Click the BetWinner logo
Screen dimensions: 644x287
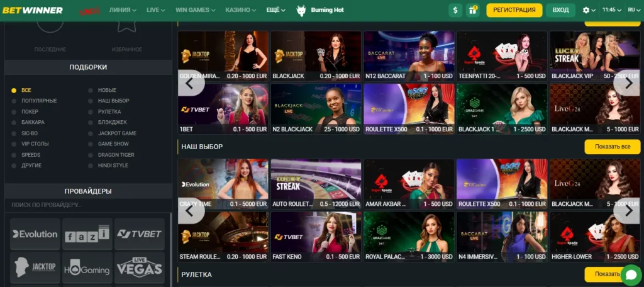click(x=33, y=10)
